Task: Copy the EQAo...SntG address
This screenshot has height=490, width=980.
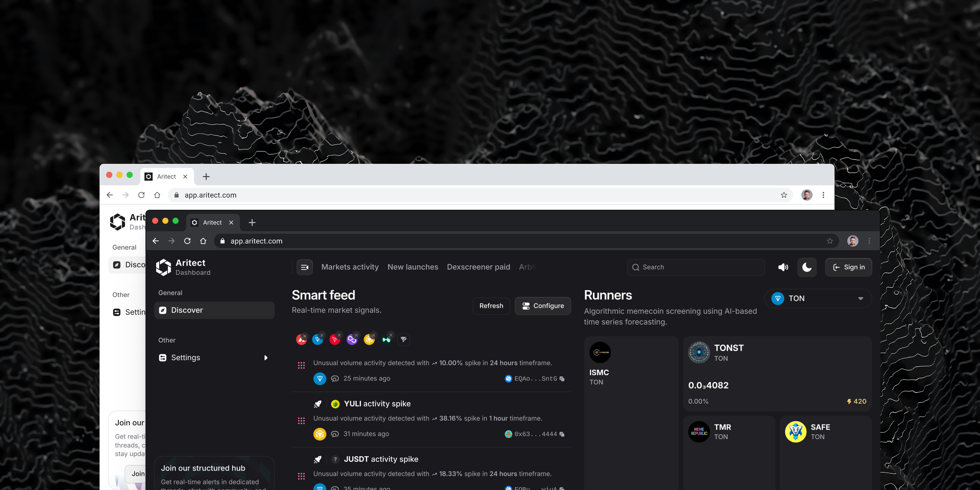Action: [562, 378]
